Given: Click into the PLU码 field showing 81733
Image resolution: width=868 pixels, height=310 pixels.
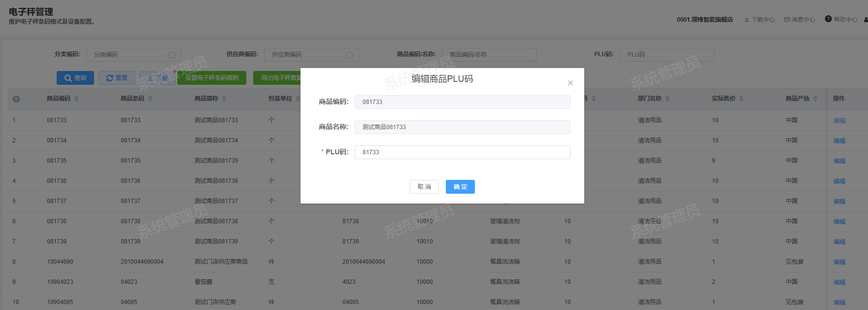Looking at the screenshot, I should click(462, 152).
